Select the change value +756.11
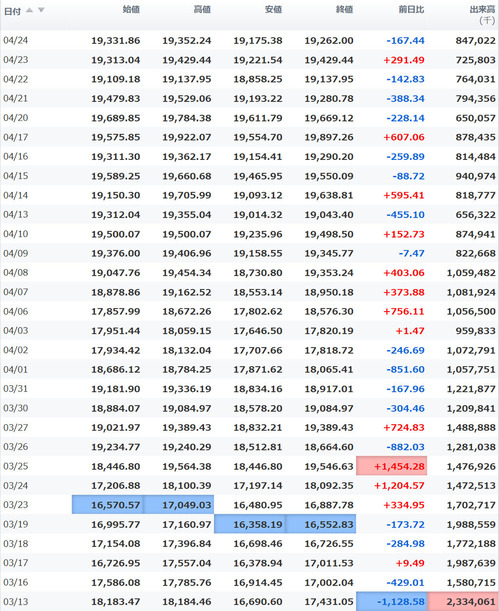The image size is (499, 611). point(404,311)
